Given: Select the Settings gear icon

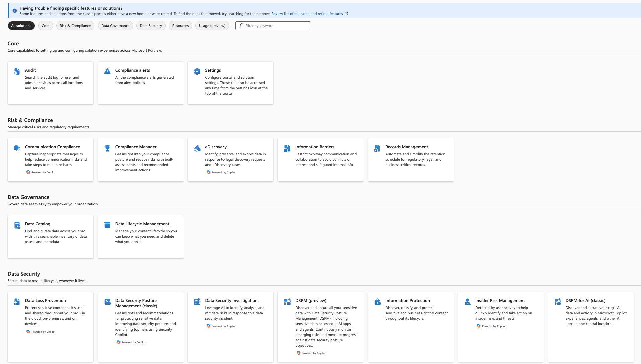Looking at the screenshot, I should coord(197,71).
